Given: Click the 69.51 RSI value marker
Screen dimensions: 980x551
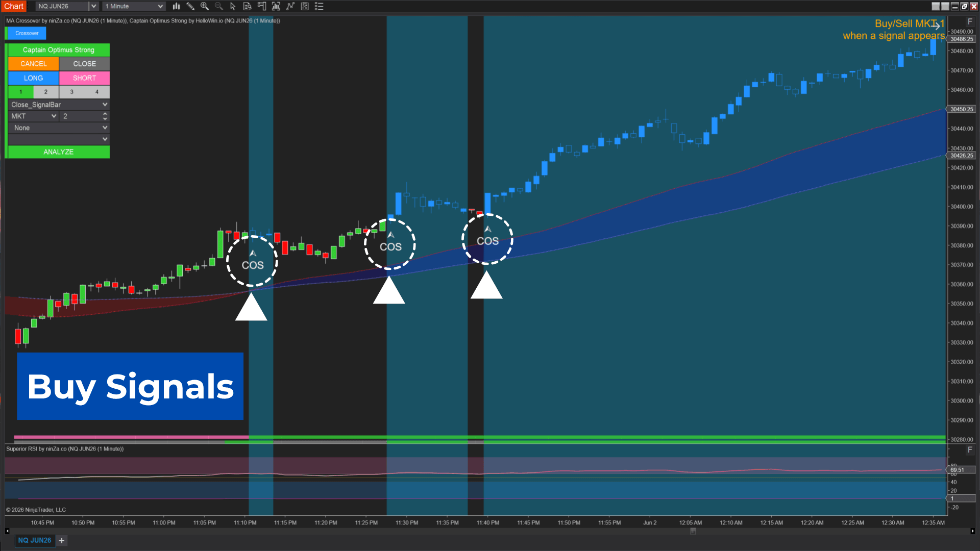Looking at the screenshot, I should coord(962,470).
